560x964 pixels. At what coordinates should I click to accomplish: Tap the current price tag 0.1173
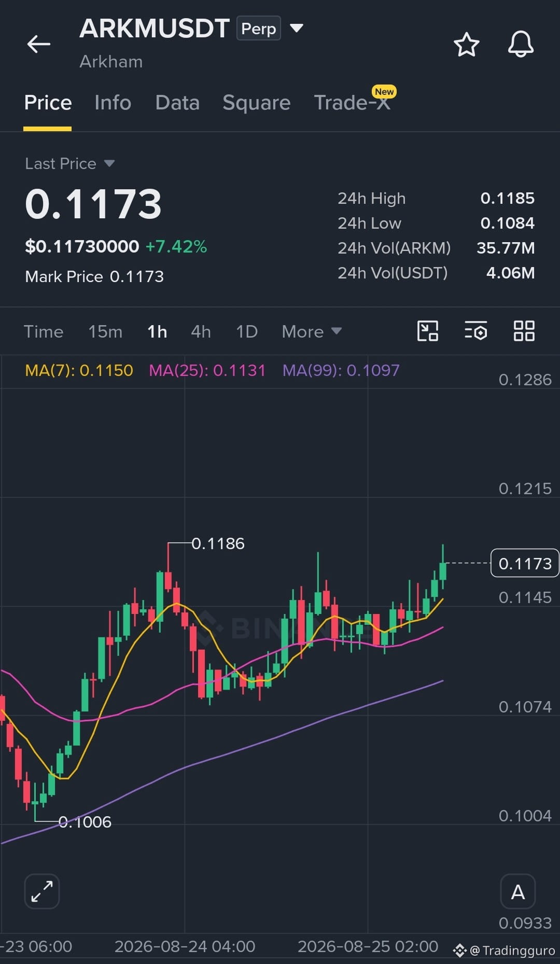click(525, 563)
